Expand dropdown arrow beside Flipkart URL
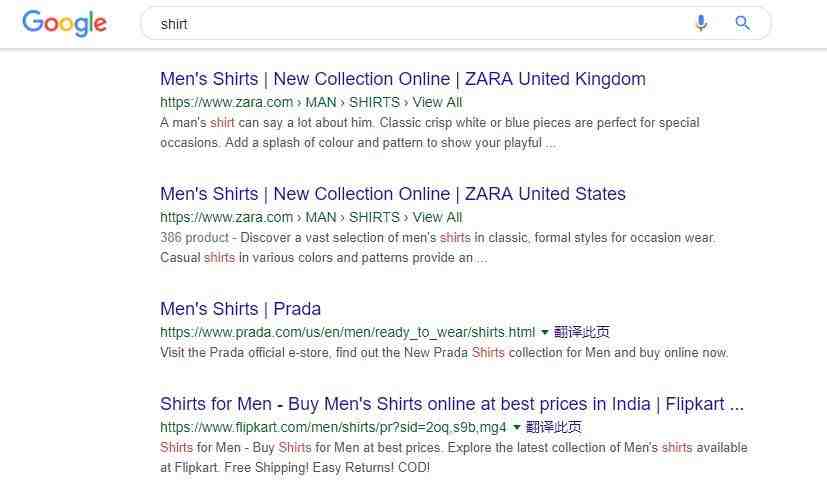This screenshot has width=827, height=494. (x=517, y=427)
